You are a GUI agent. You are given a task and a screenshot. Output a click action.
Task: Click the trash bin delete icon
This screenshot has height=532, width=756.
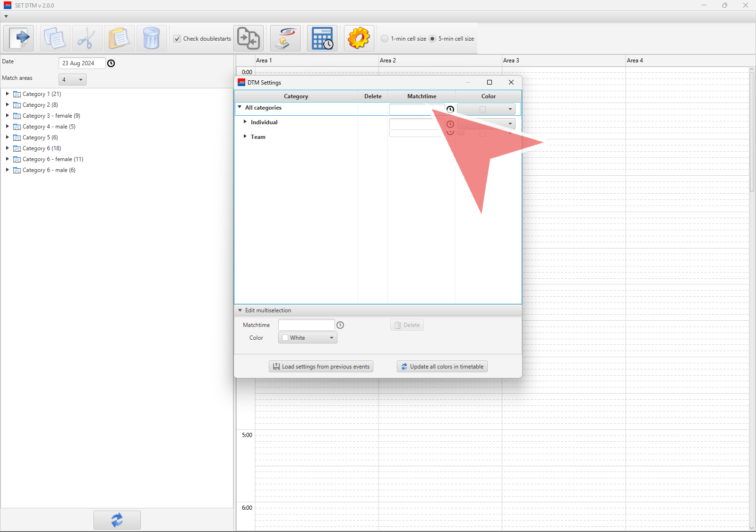tap(151, 38)
